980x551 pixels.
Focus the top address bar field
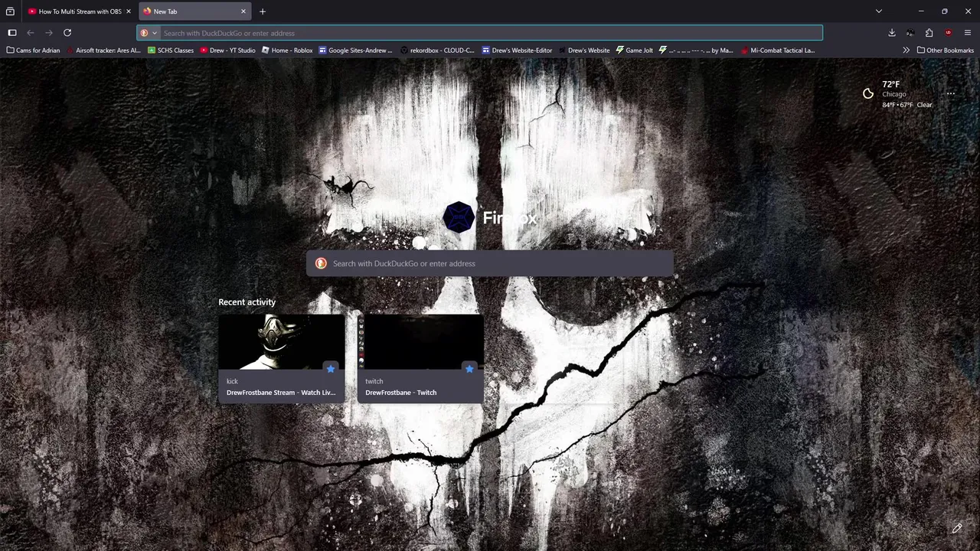[480, 33]
